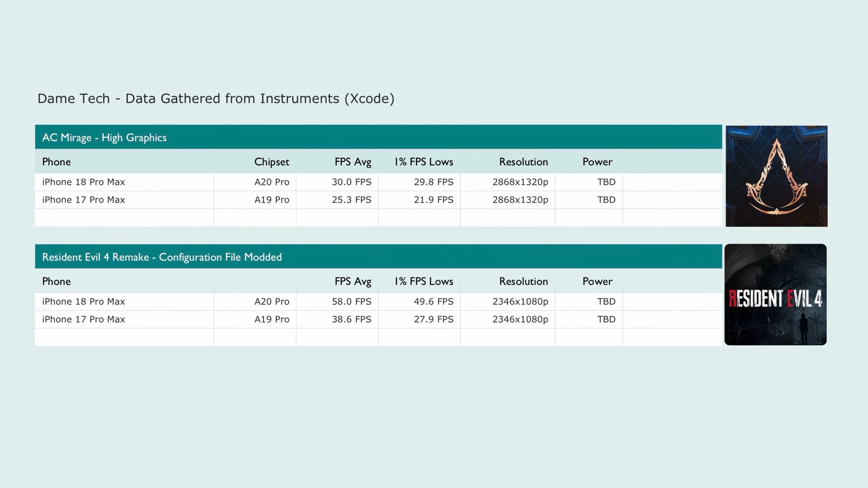Viewport: 868px width, 488px height.
Task: Click 'A19 Pro' chipset cell in AC Mirage table
Action: coord(272,200)
